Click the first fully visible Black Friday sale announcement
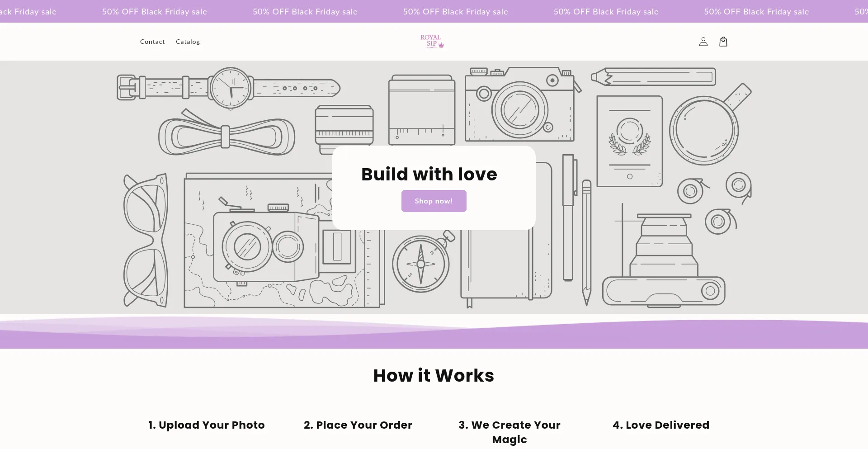 (155, 12)
